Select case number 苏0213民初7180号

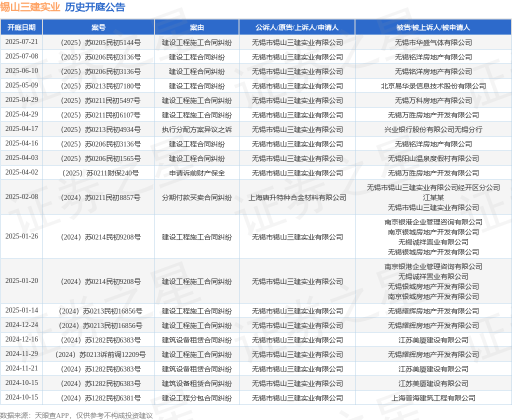click(x=101, y=86)
